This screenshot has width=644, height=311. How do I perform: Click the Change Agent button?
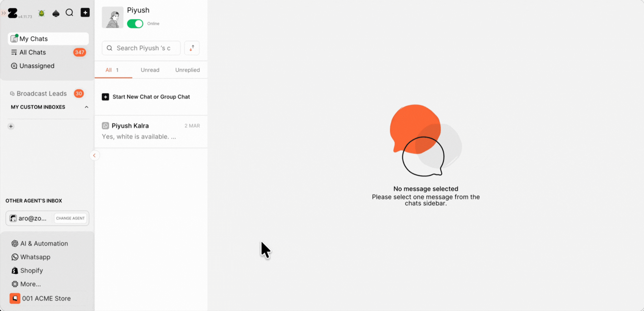[x=70, y=218]
